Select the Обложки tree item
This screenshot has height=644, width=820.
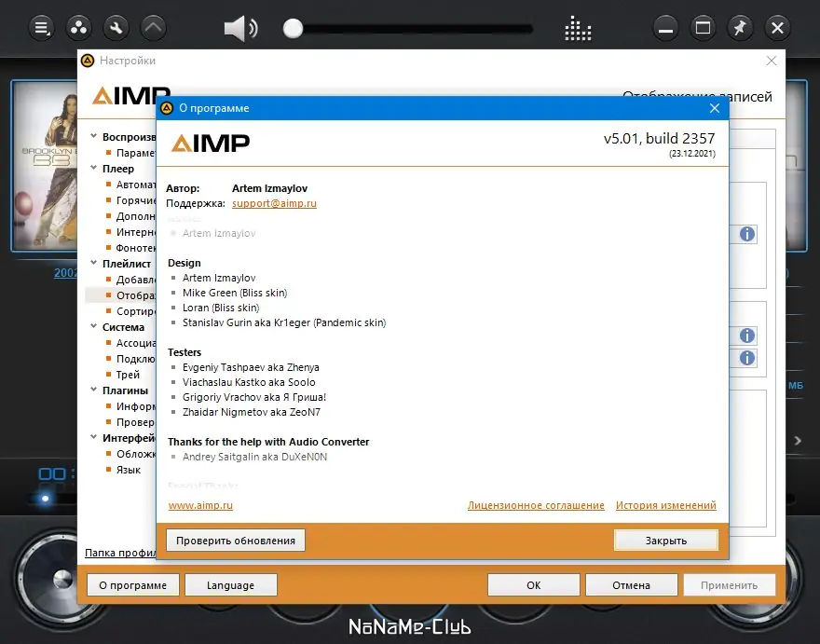pyautogui.click(x=135, y=454)
